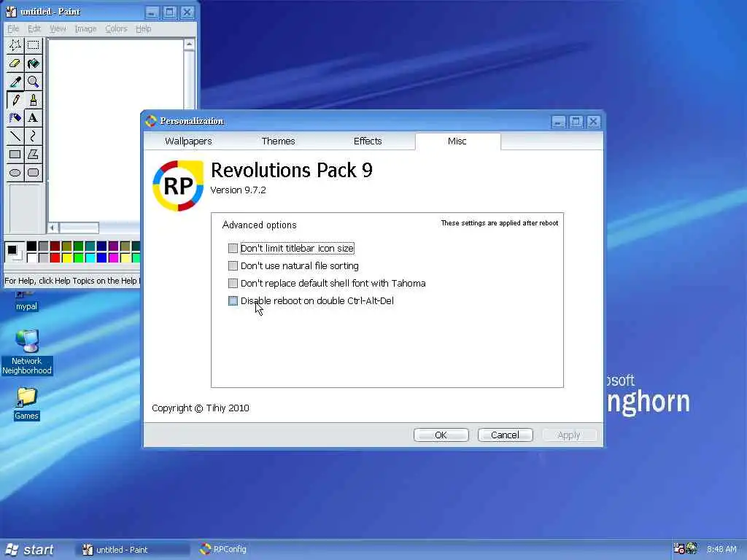
Task: Click the RPConfig taskbar button
Action: tap(224, 550)
